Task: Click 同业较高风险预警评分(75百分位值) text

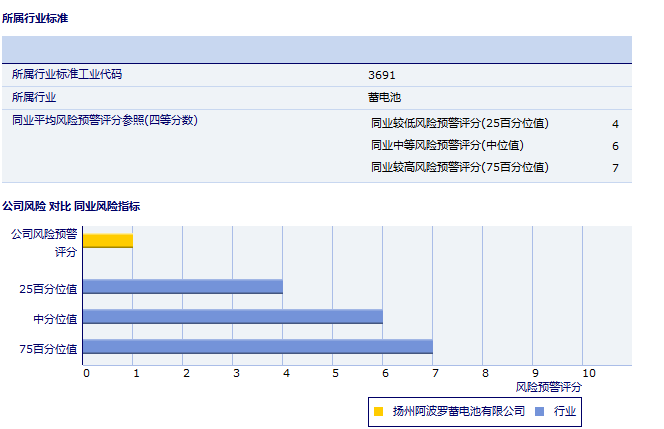Action: coord(460,168)
